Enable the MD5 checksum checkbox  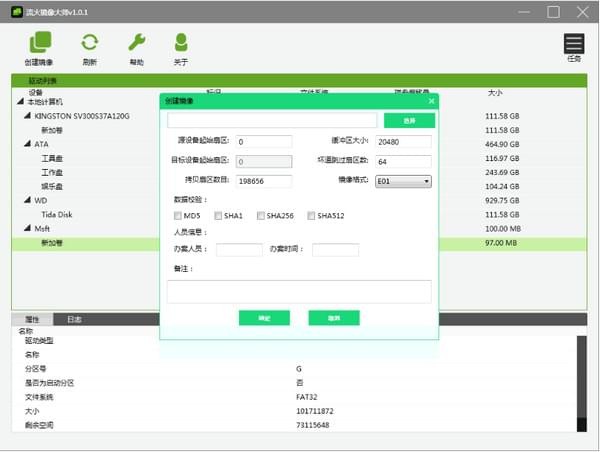pyautogui.click(x=178, y=215)
